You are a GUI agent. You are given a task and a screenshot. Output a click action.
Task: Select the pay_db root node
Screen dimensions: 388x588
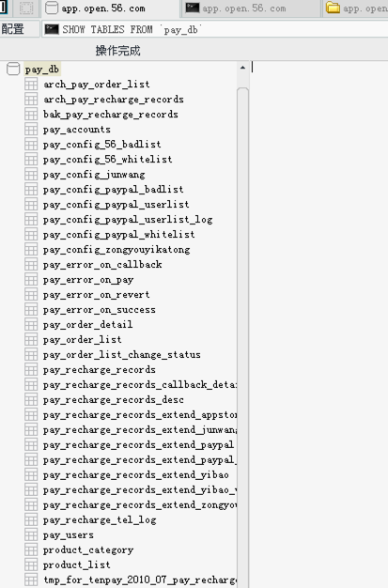(x=41, y=70)
